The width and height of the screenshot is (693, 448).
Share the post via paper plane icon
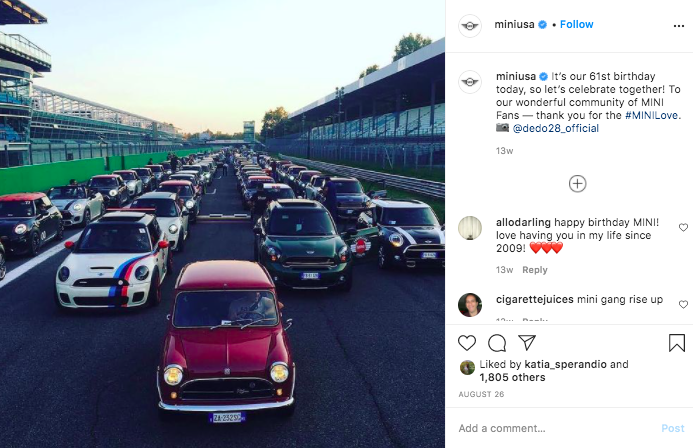(x=527, y=343)
